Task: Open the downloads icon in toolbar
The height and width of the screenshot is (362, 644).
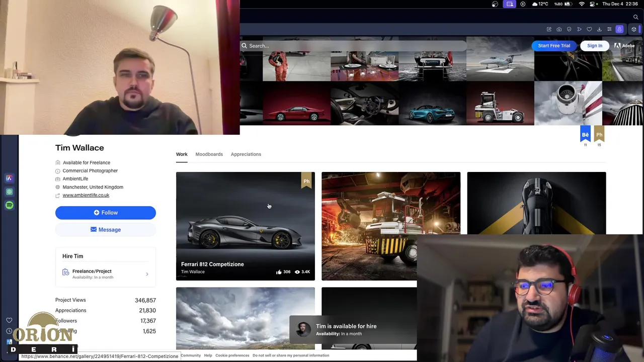Action: point(599,29)
